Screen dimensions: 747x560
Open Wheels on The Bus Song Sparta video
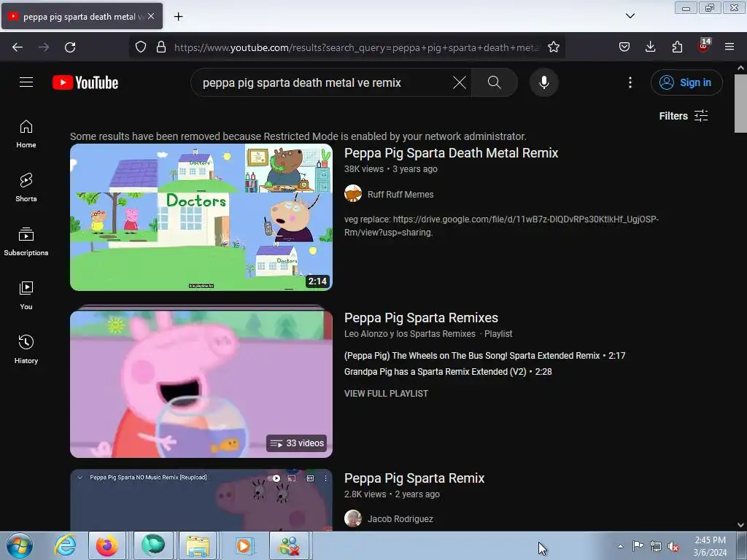pos(484,356)
